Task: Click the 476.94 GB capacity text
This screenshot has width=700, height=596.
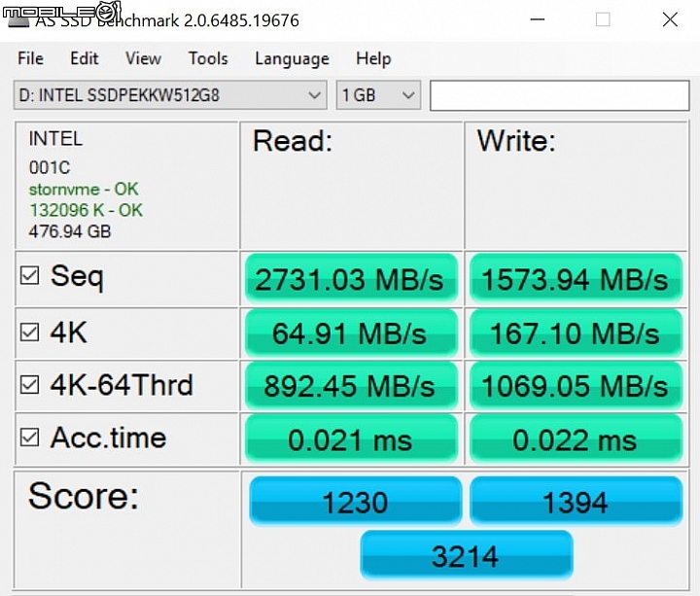Action: [x=70, y=231]
